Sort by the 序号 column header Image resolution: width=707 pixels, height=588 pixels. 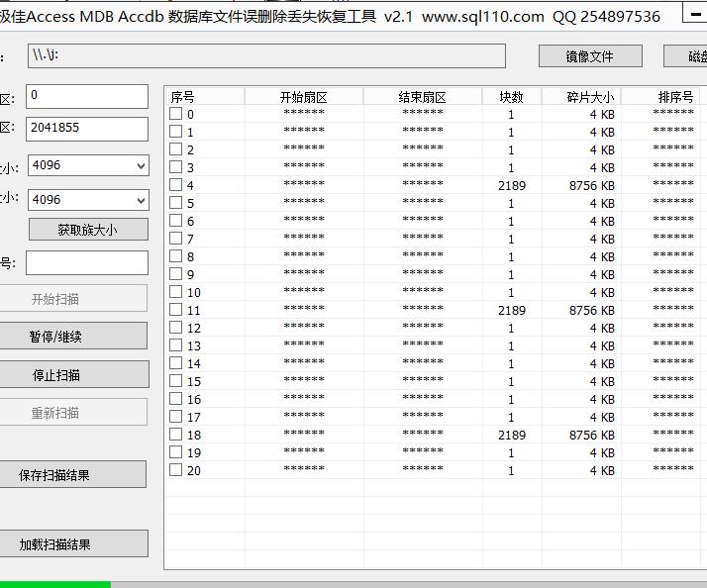coord(204,97)
